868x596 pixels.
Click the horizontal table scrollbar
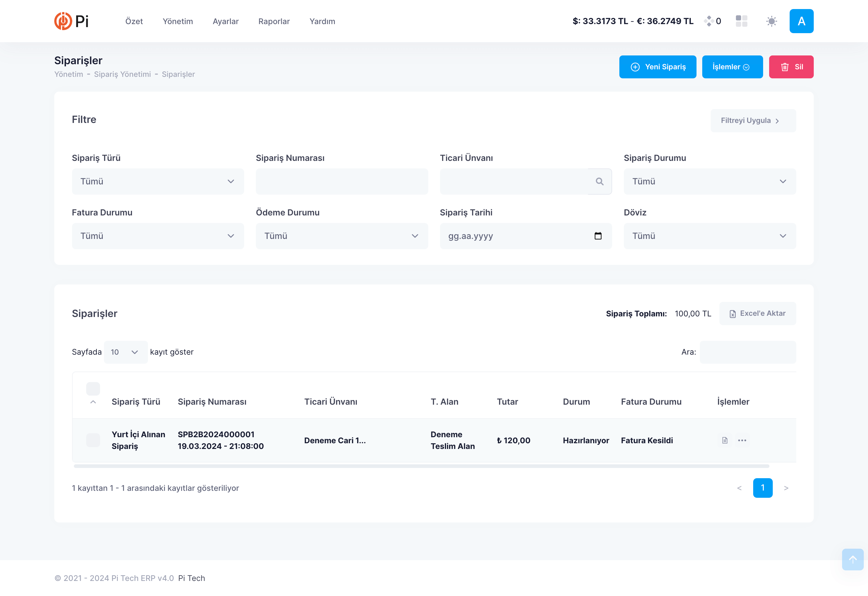[x=421, y=466]
